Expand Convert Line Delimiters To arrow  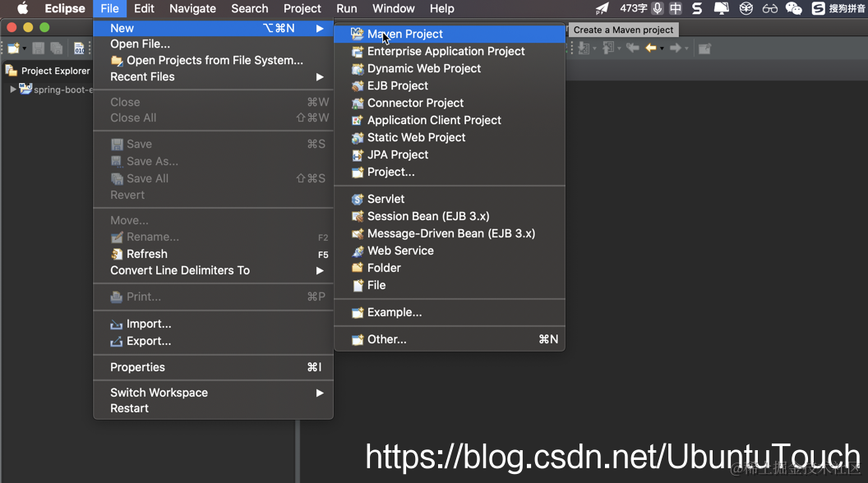(320, 270)
